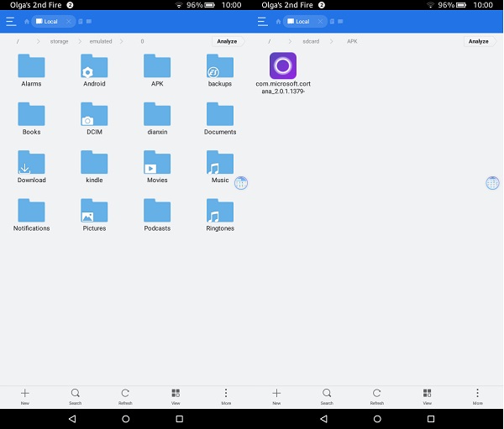Open the backups folder
Image resolution: width=504 pixels, height=429 pixels.
pos(220,70)
